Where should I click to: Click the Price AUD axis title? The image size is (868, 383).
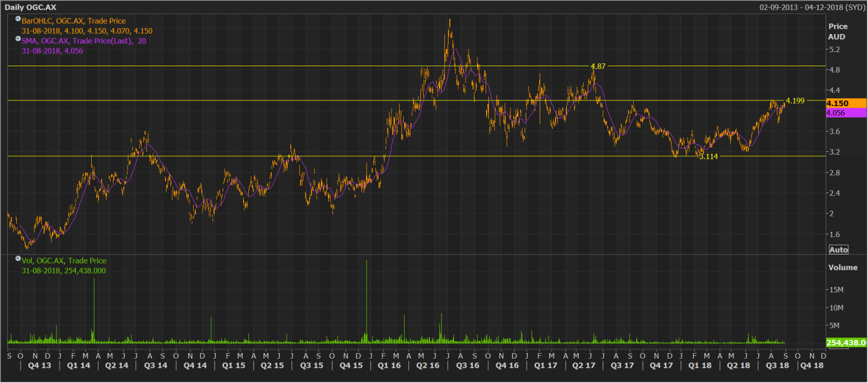pyautogui.click(x=838, y=31)
